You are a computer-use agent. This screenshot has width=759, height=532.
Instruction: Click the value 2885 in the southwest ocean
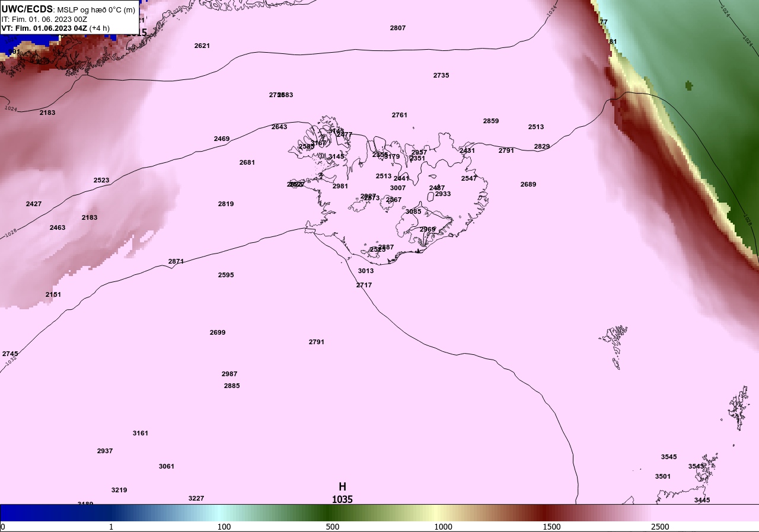(x=232, y=386)
